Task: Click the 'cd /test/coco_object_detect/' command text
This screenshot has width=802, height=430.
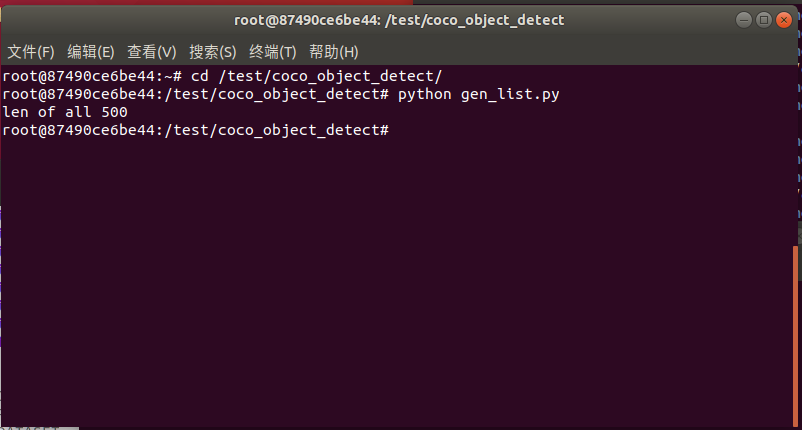Action: (x=316, y=76)
